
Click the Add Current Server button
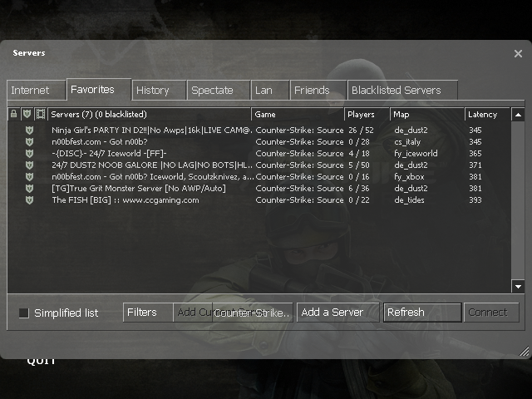(x=193, y=313)
